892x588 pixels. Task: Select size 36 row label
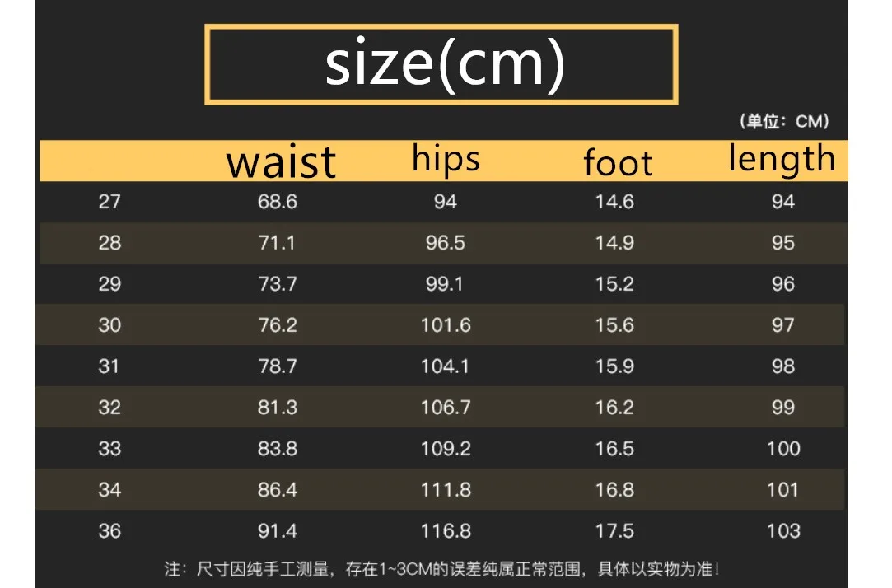[x=110, y=531]
